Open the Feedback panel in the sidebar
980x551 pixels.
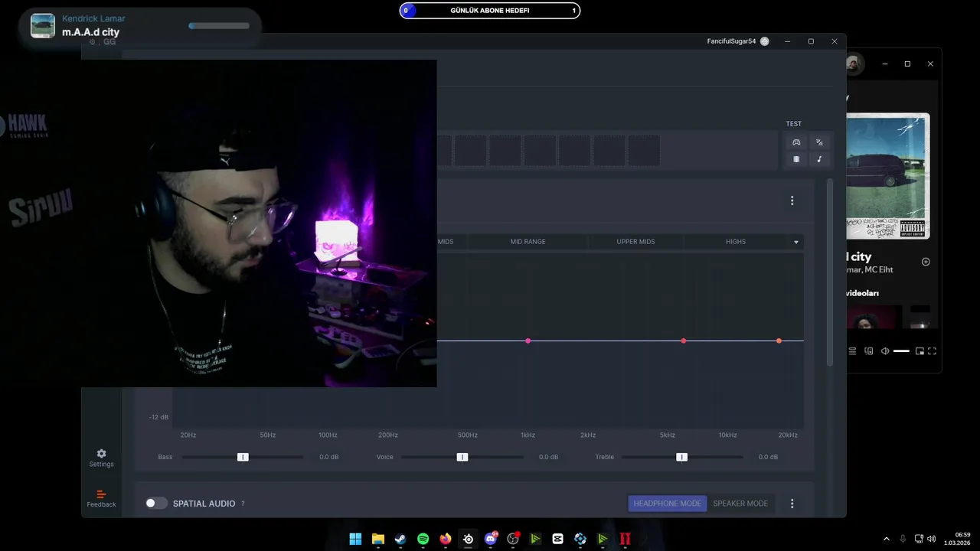click(x=101, y=498)
